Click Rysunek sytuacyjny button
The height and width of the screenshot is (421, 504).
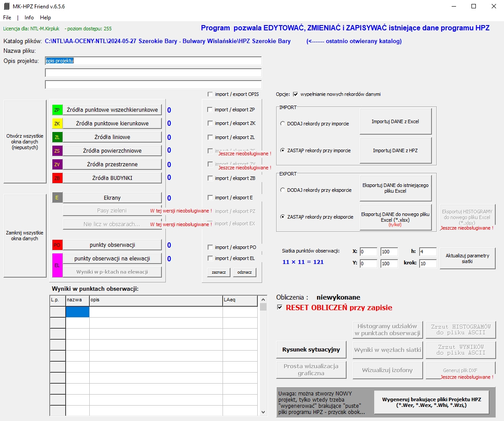[x=311, y=350]
